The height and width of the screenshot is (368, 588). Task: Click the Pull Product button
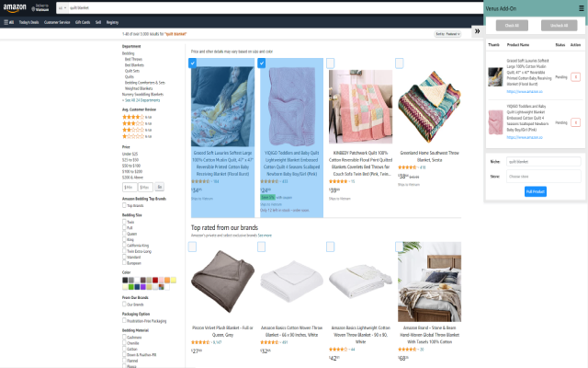coord(536,191)
